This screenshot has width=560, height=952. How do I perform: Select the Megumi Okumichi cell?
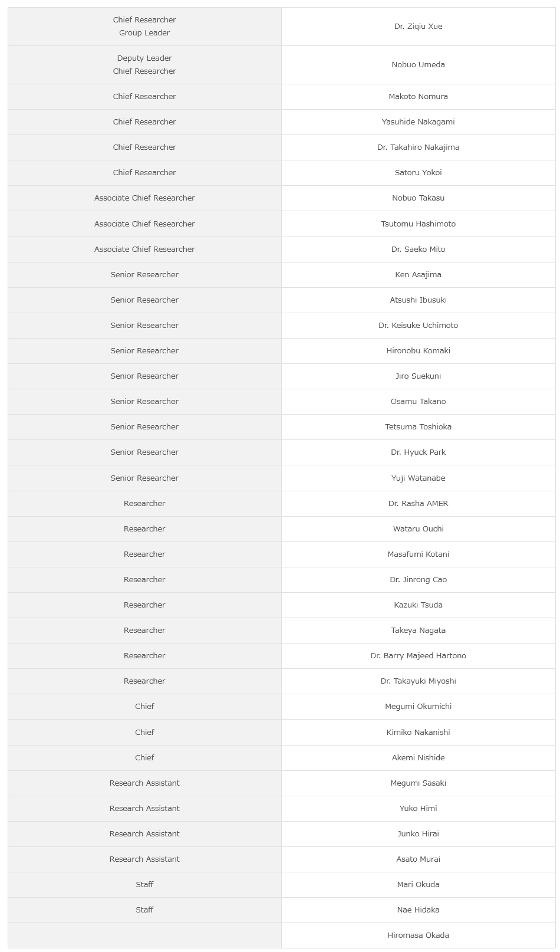point(418,707)
